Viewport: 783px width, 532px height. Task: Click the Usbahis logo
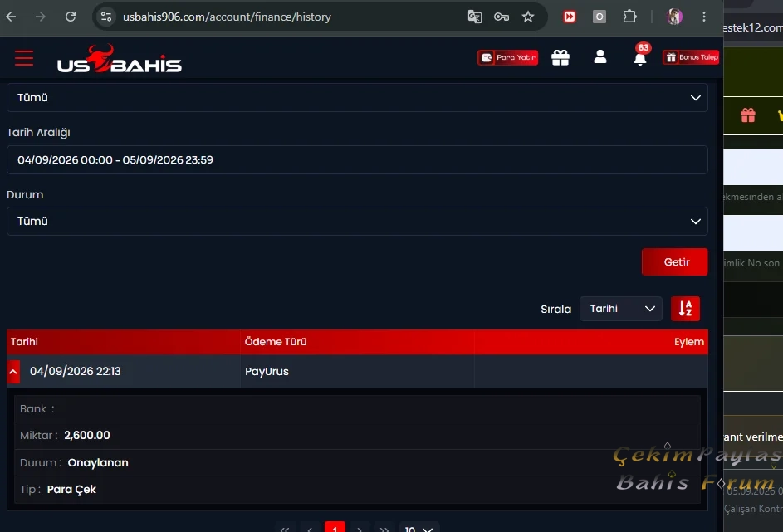[120, 59]
